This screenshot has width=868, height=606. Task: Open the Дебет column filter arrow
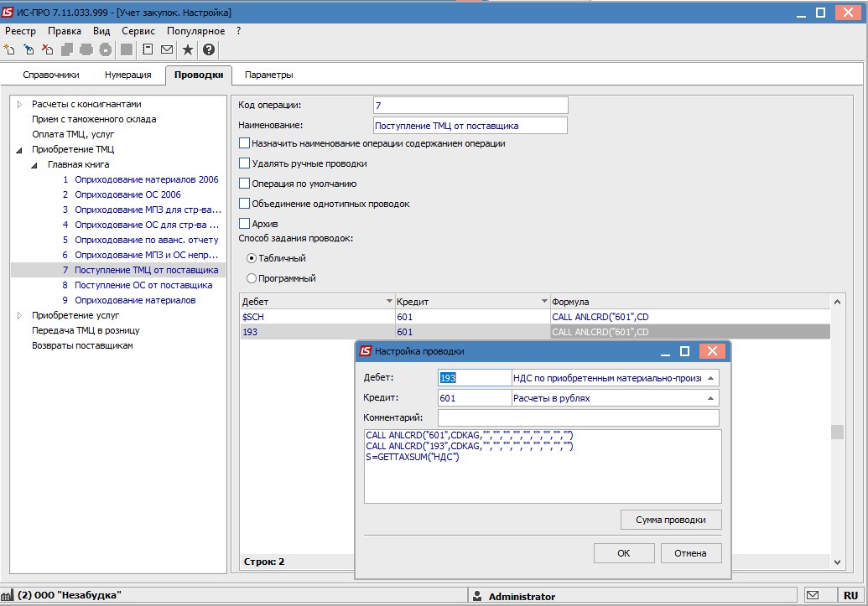(389, 302)
